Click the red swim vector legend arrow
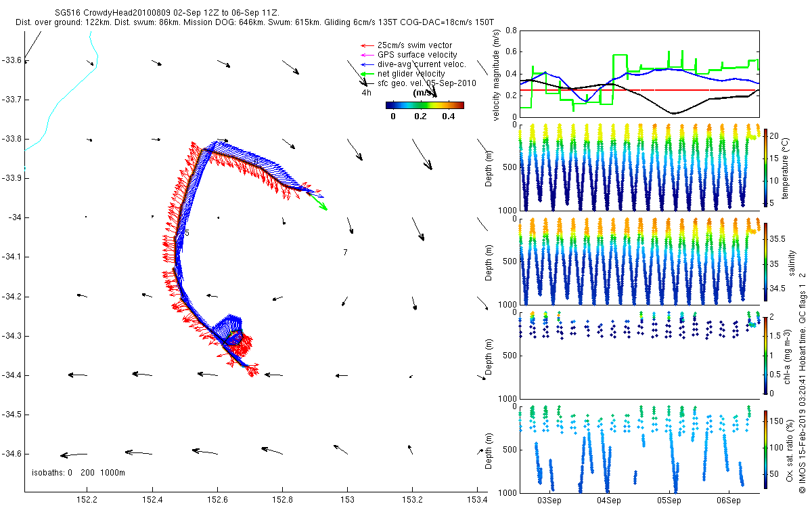Image resolution: width=812 pixels, height=508 pixels. [366, 45]
